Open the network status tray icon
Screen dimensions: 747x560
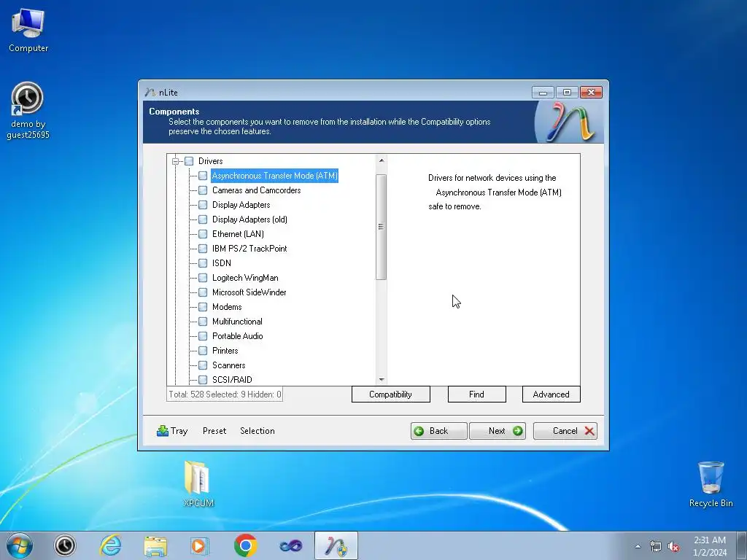click(656, 547)
